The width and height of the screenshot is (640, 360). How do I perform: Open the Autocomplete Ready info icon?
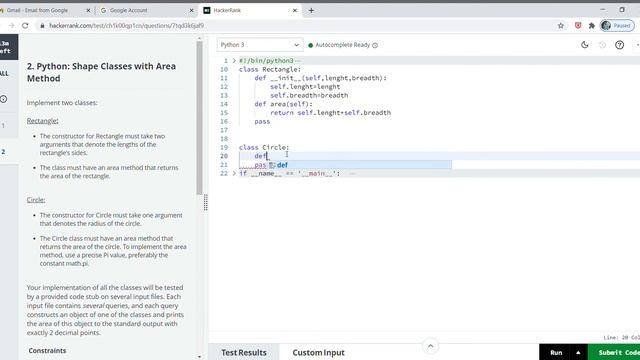coord(375,45)
